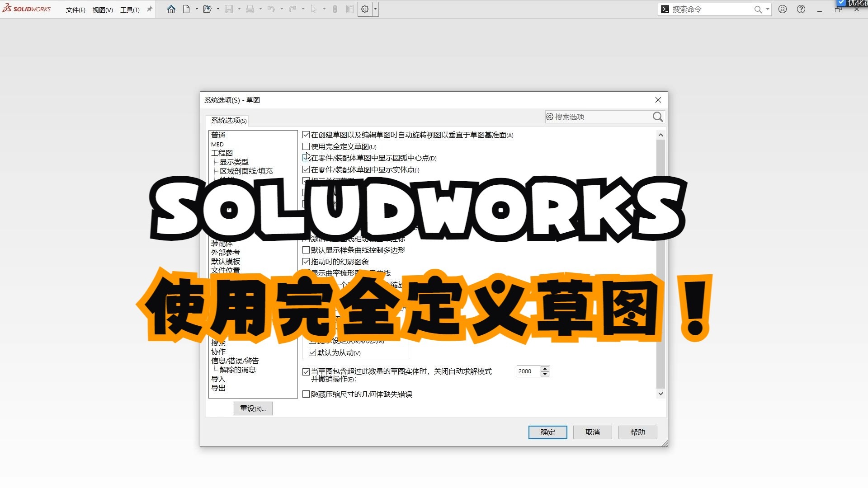The image size is (868, 488).
Task: Click the Options gear icon in the toolbar
Action: tap(364, 9)
